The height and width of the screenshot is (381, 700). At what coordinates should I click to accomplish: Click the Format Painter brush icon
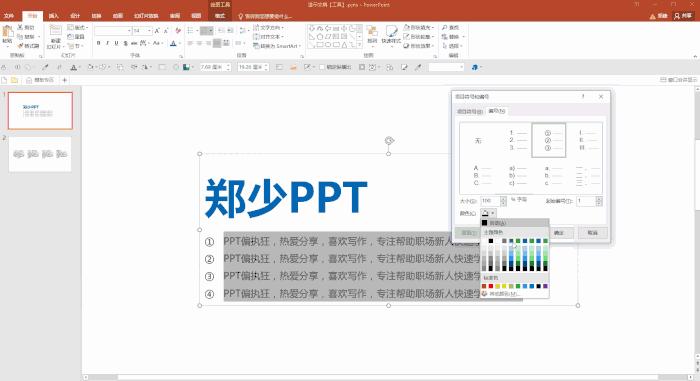click(x=21, y=46)
